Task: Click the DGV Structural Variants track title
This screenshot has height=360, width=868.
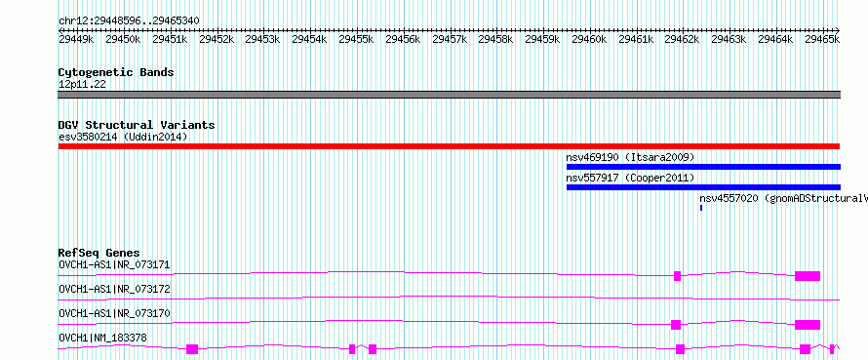Action: pyautogui.click(x=137, y=125)
